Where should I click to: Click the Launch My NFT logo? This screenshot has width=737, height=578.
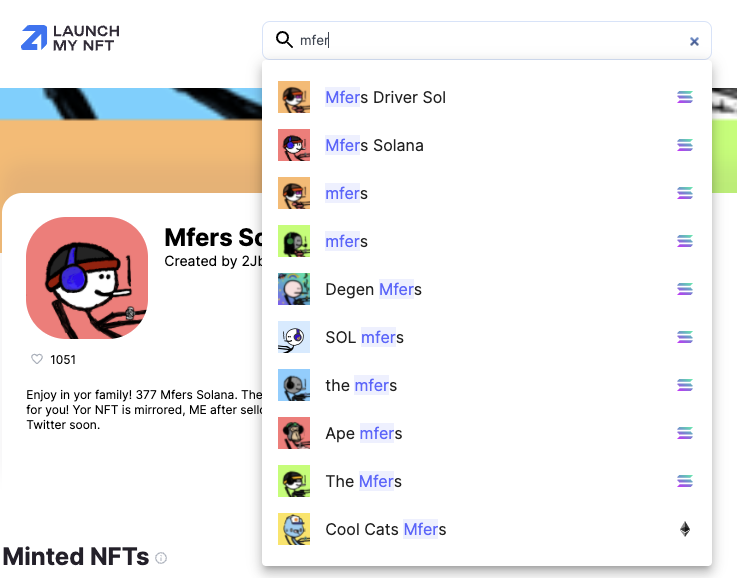[x=70, y=38]
